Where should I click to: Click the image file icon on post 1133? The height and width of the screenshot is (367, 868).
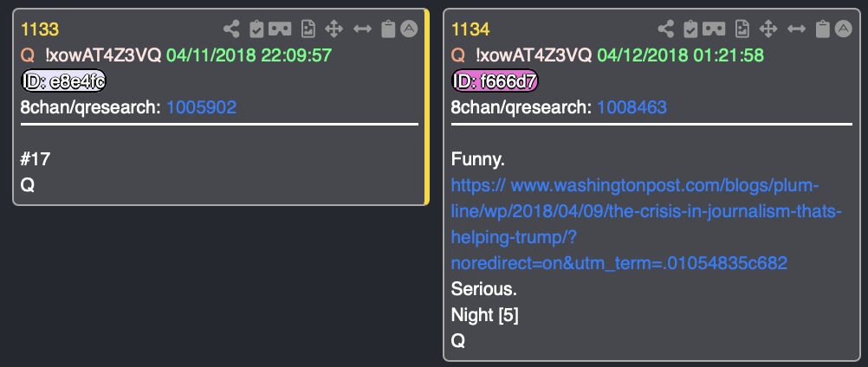coord(308,29)
